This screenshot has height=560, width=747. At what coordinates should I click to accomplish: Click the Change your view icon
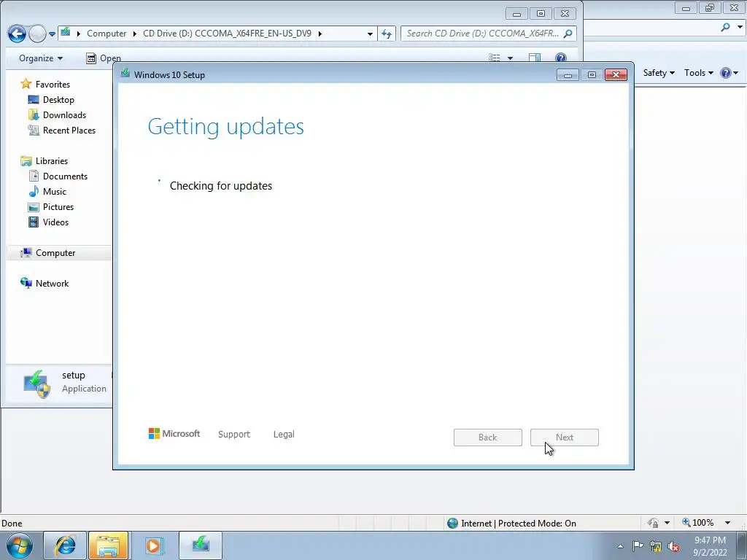point(495,58)
